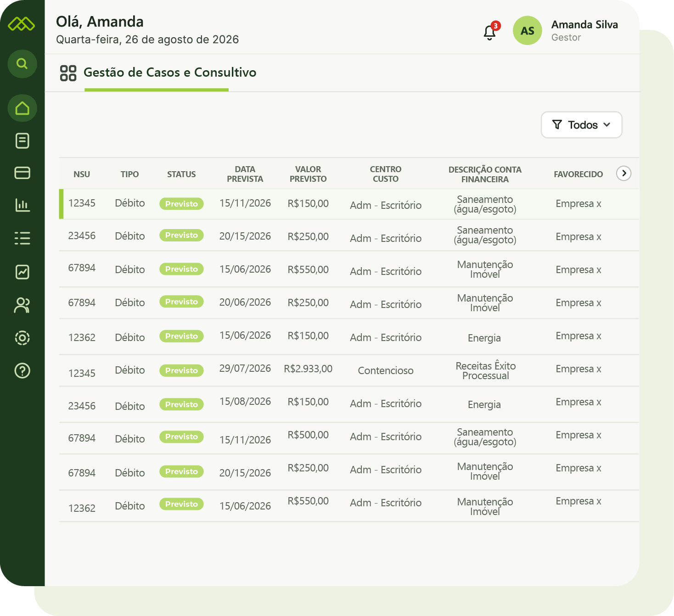This screenshot has height=616, width=674.
Task: Click the CENTRO CUSTO column header
Action: click(x=386, y=174)
